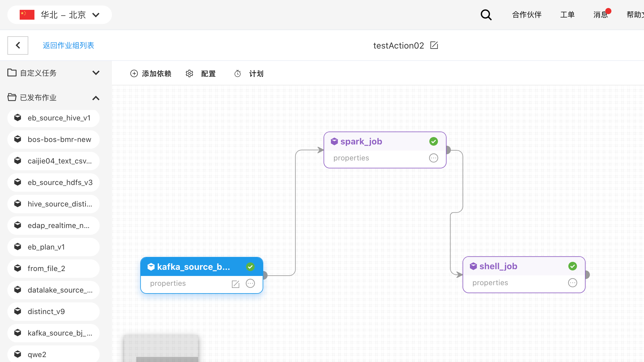Image resolution: width=644 pixels, height=362 pixels.
Task: Click the published jobs open-folder icon
Action: coord(12,97)
